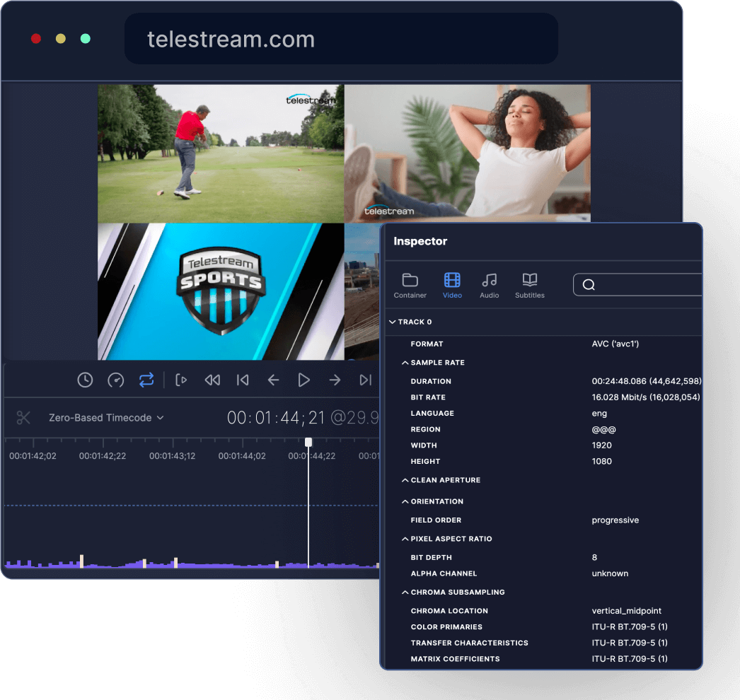
Task: Click the telestream.com address bar
Action: coord(341,39)
